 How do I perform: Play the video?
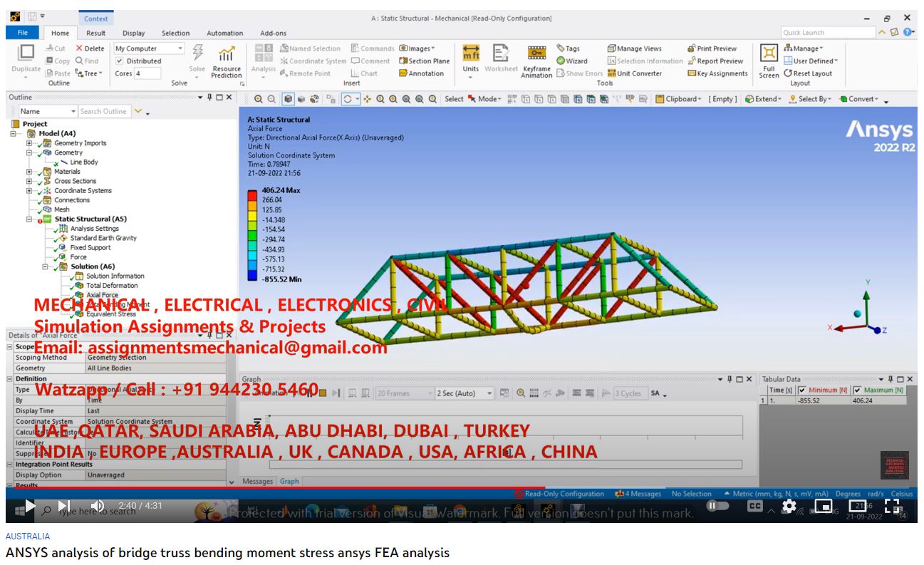(x=30, y=506)
